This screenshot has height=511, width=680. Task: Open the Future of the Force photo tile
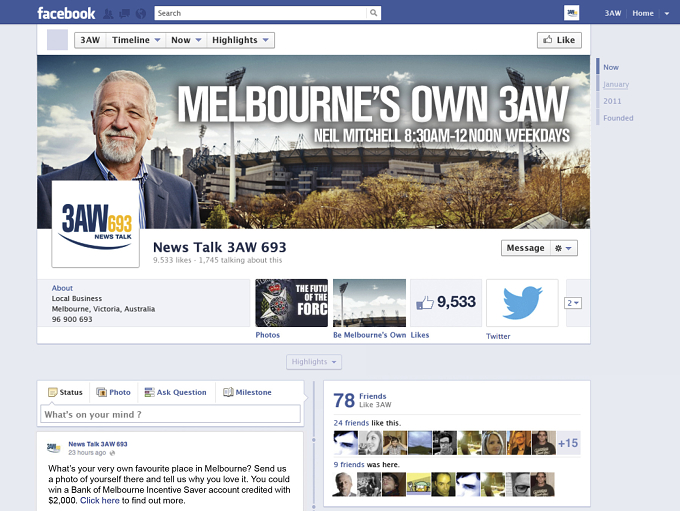pos(291,303)
